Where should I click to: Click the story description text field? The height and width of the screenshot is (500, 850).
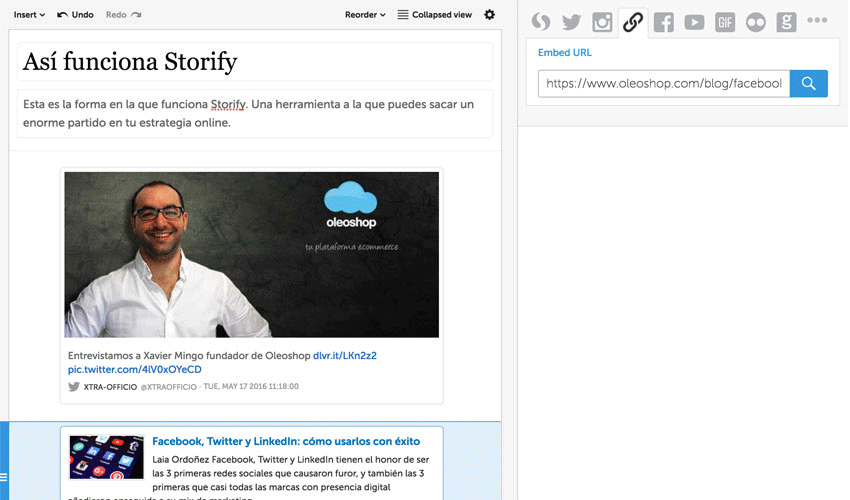tap(255, 113)
